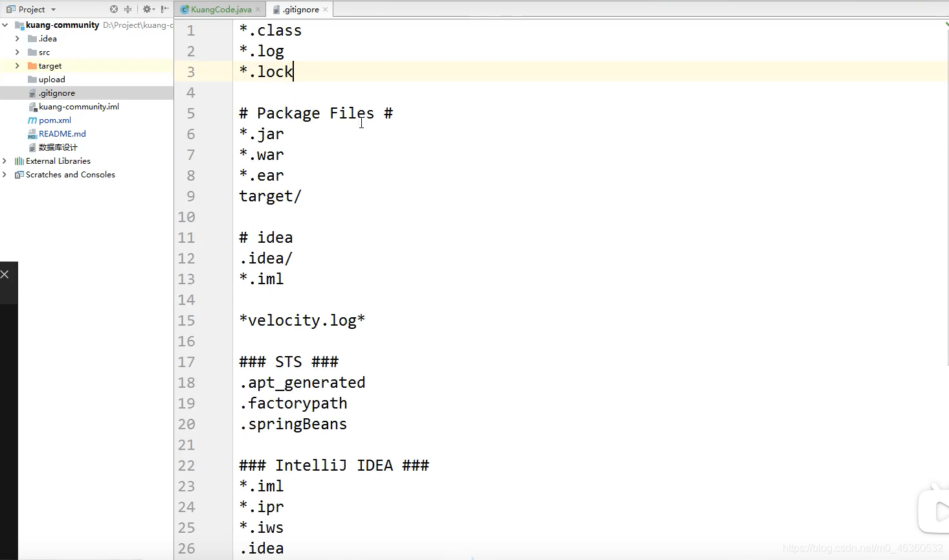Click gutter line number 1

[x=191, y=30]
